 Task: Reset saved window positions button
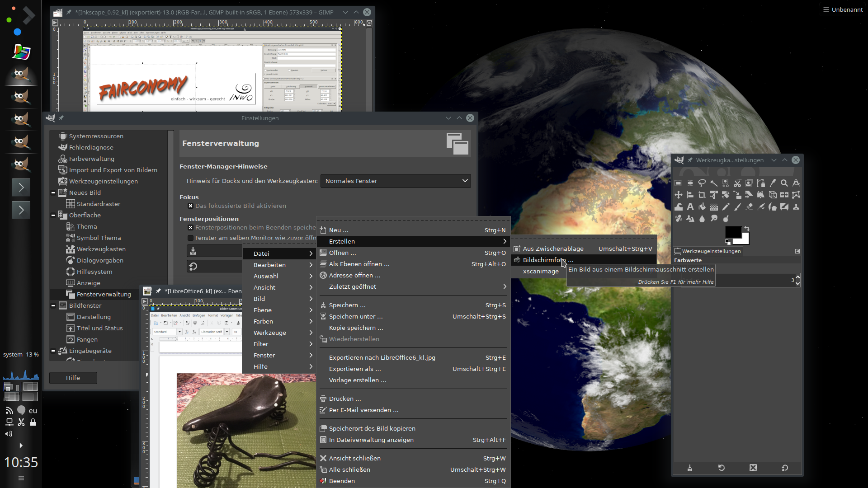tap(214, 267)
